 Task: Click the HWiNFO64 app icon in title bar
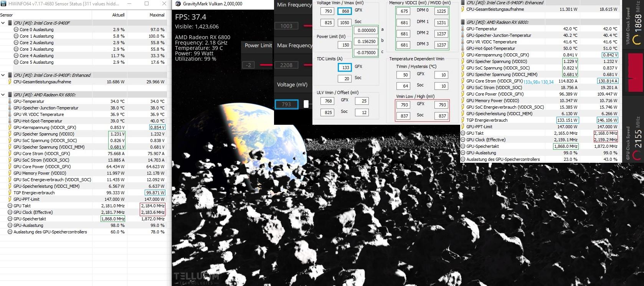tap(4, 3)
